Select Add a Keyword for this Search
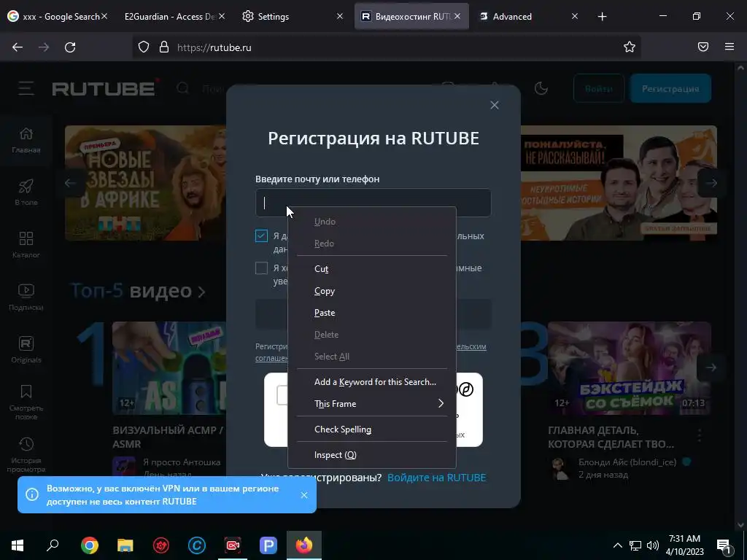 [372, 382]
